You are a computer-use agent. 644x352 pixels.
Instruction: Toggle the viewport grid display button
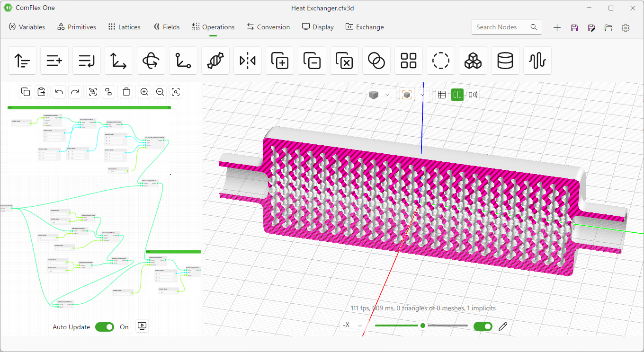[x=442, y=95]
